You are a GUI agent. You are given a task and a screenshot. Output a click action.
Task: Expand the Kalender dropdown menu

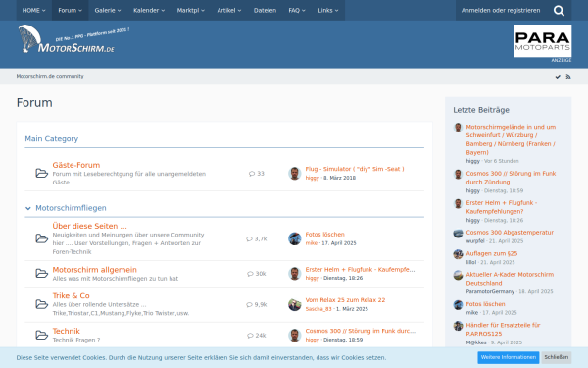click(149, 10)
